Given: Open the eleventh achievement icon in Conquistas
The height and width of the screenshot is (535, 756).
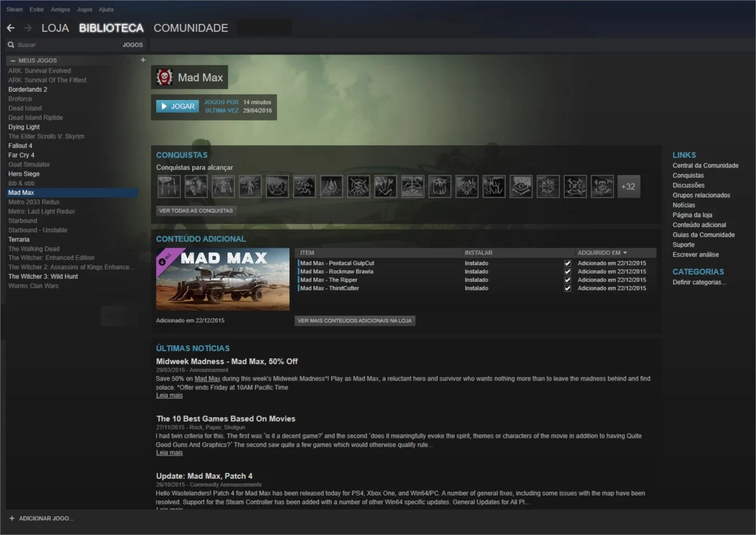Looking at the screenshot, I should pos(440,186).
